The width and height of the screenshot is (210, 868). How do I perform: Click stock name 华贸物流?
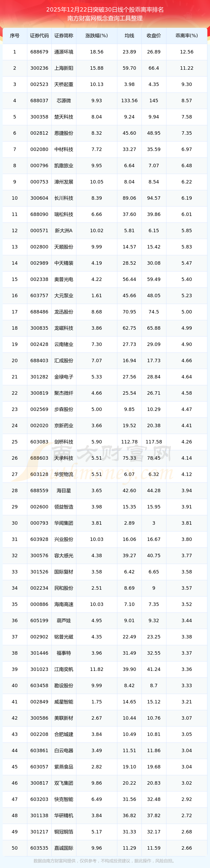coord(64,474)
